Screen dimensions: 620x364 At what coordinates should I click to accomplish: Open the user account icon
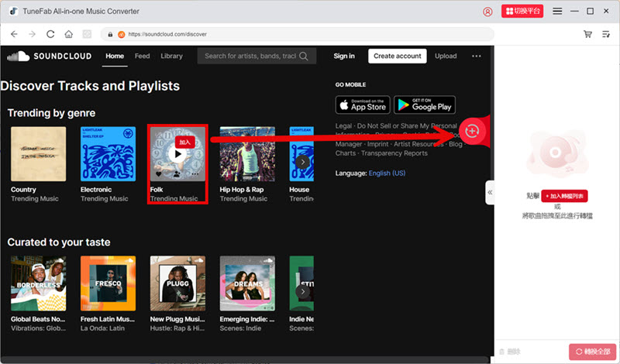click(x=487, y=12)
